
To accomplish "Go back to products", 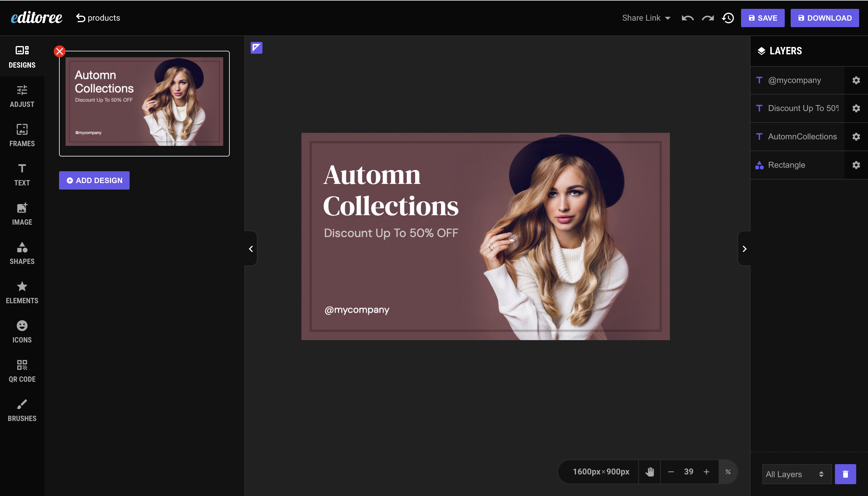I will [98, 18].
